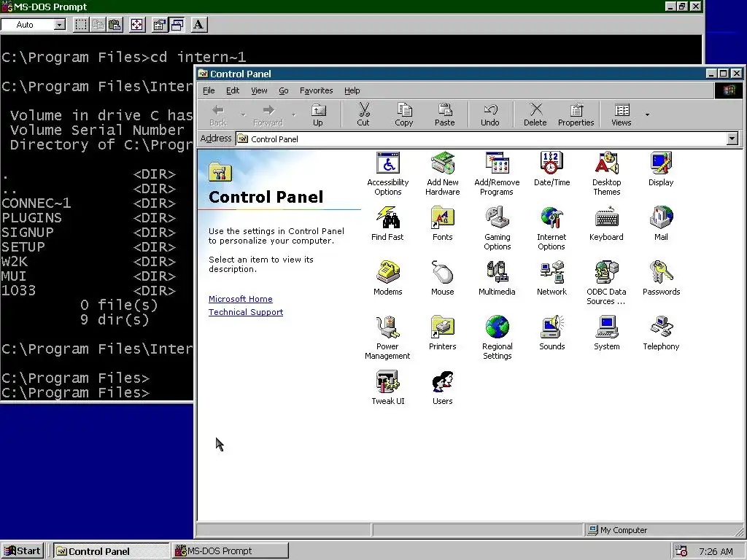The width and height of the screenshot is (747, 560).
Task: Open MS-DOS Prompt Properties toolbar button
Action: click(159, 25)
